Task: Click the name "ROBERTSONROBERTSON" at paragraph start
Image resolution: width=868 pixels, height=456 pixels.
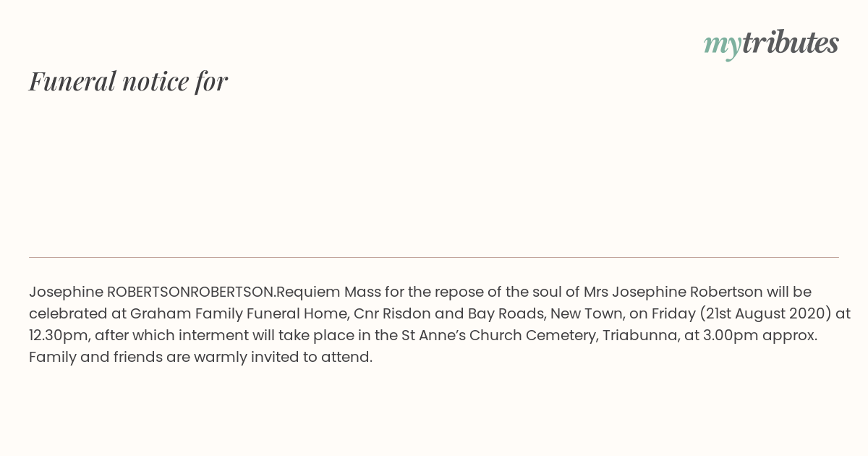Action: click(x=191, y=292)
